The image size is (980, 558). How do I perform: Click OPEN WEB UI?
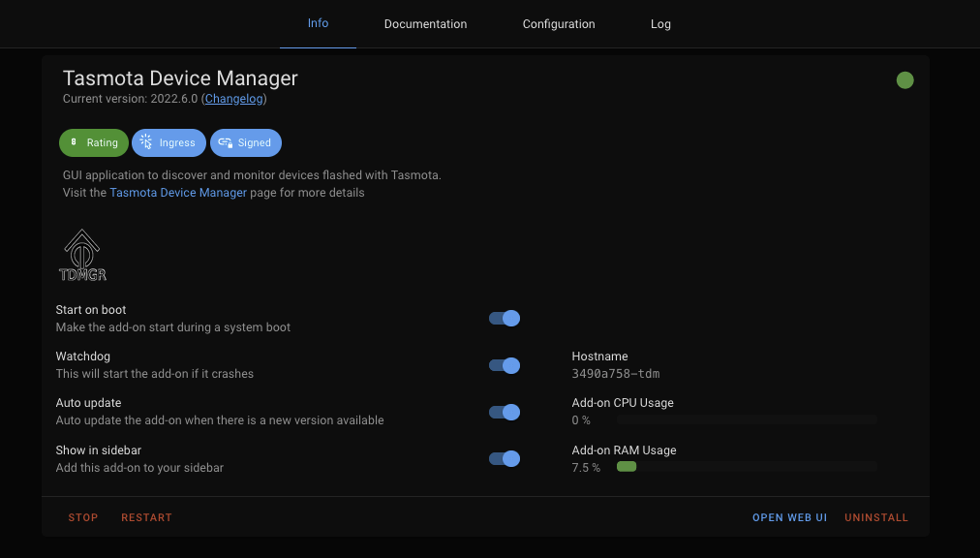(789, 516)
